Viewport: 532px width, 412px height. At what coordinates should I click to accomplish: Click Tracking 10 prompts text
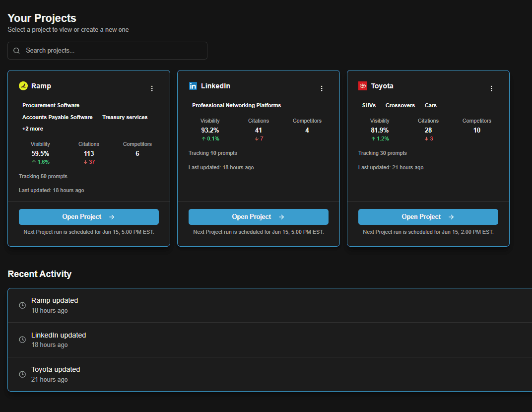(x=213, y=153)
